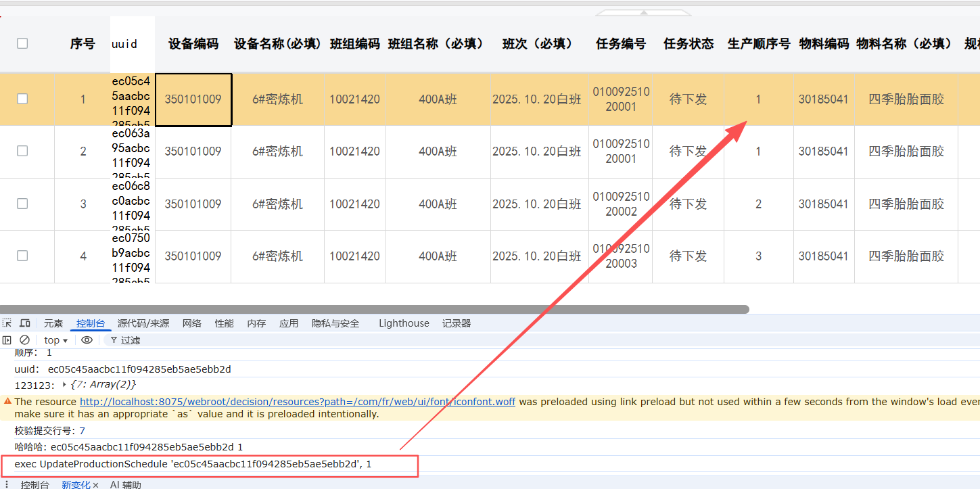Click the 设备名称(必填) column header
This screenshot has height=489, width=980.
pyautogui.click(x=278, y=44)
